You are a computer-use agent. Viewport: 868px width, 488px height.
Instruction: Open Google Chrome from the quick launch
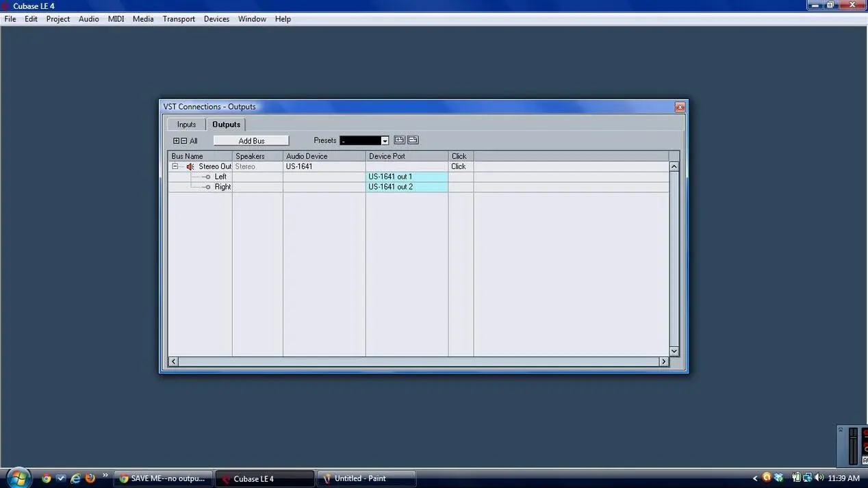tap(47, 478)
